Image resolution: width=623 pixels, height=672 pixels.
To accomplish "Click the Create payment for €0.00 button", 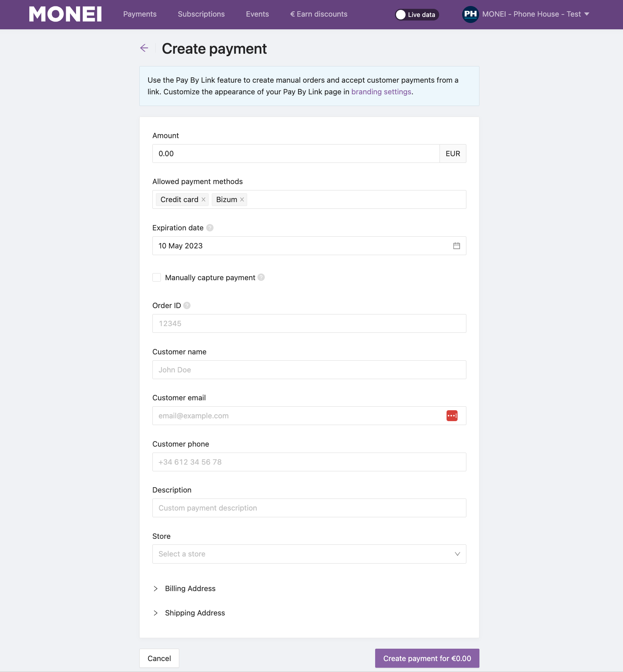I will 427,658.
